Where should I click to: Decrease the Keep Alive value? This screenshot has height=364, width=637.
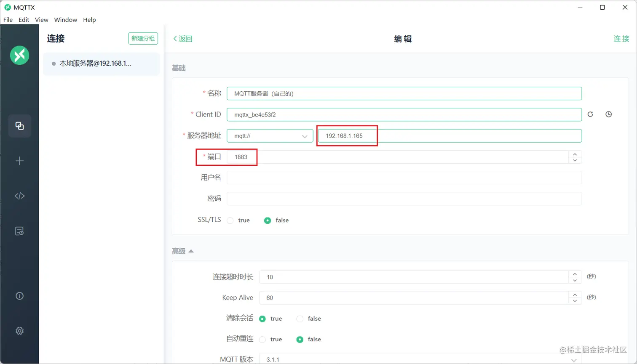tap(575, 301)
